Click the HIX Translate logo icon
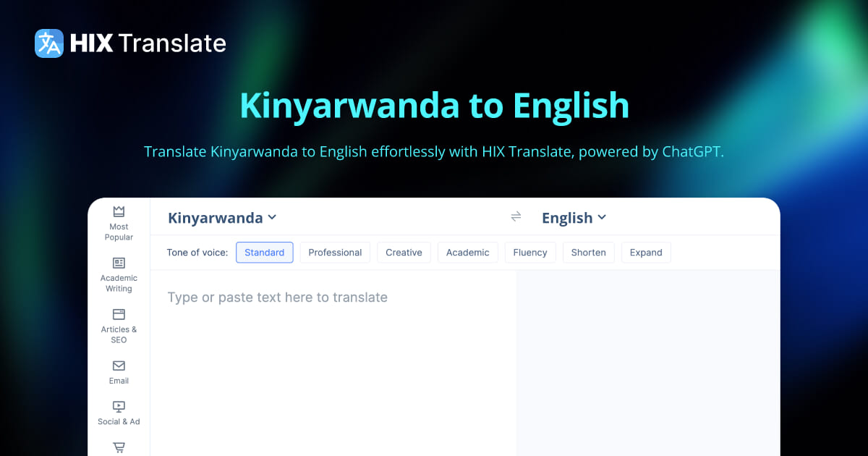This screenshot has height=456, width=868. 49,43
